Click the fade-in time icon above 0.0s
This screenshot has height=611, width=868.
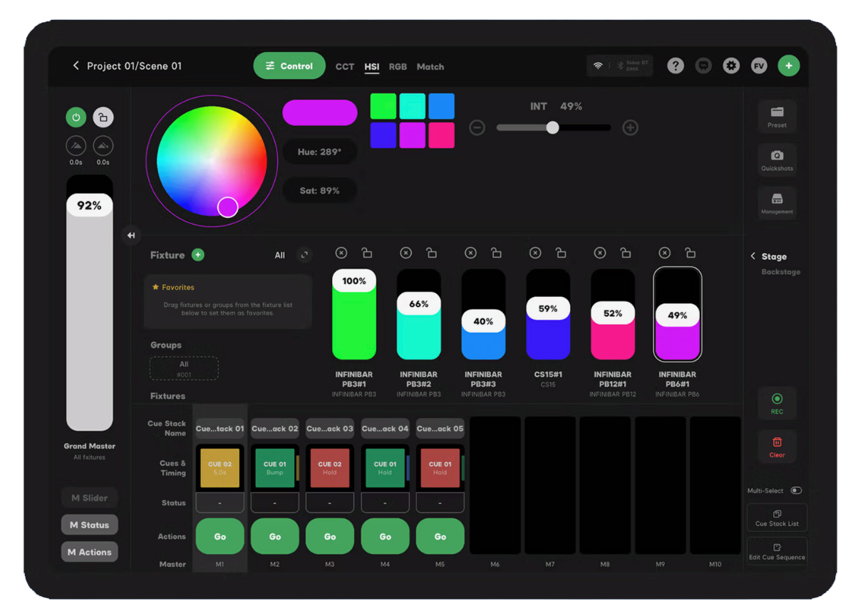tap(76, 145)
